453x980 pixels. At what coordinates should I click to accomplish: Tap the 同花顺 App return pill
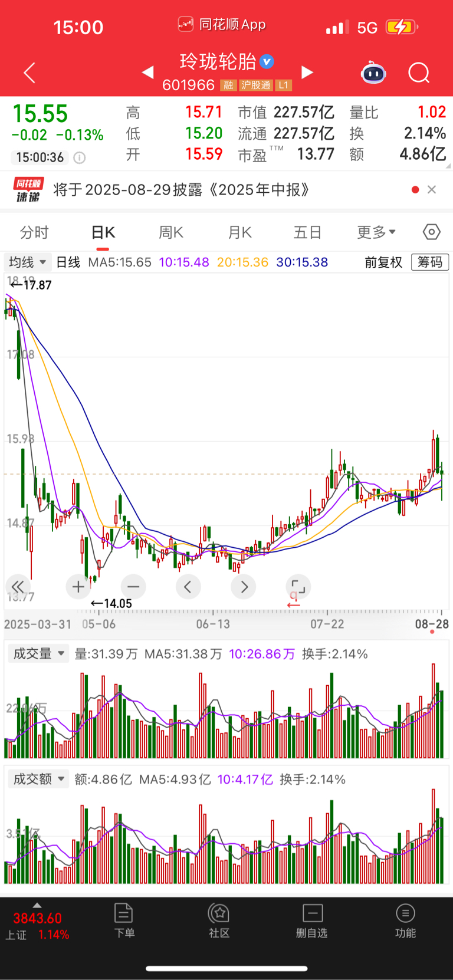(x=222, y=25)
